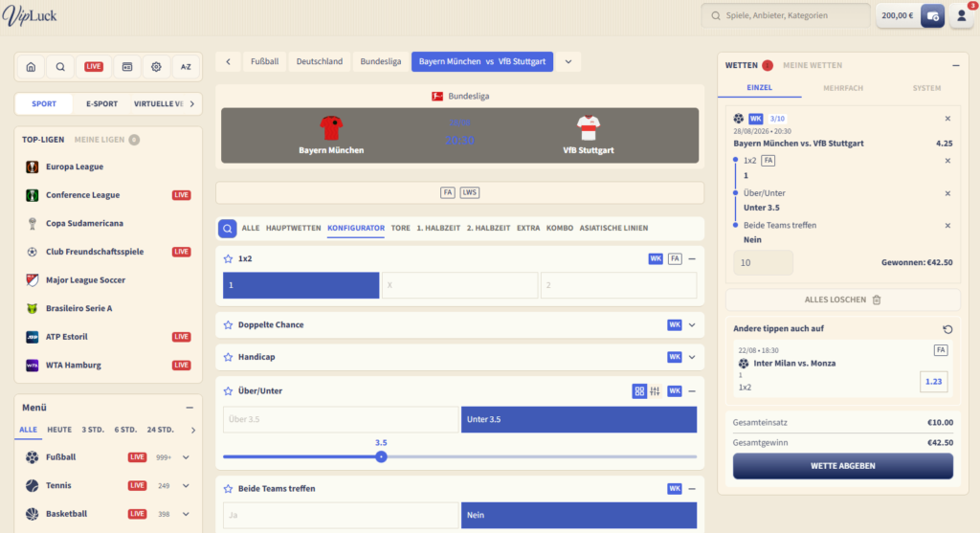Screen dimensions: 980x533
Task: Remove the whole Bayern vs Stuttgart bet
Action: tap(947, 119)
